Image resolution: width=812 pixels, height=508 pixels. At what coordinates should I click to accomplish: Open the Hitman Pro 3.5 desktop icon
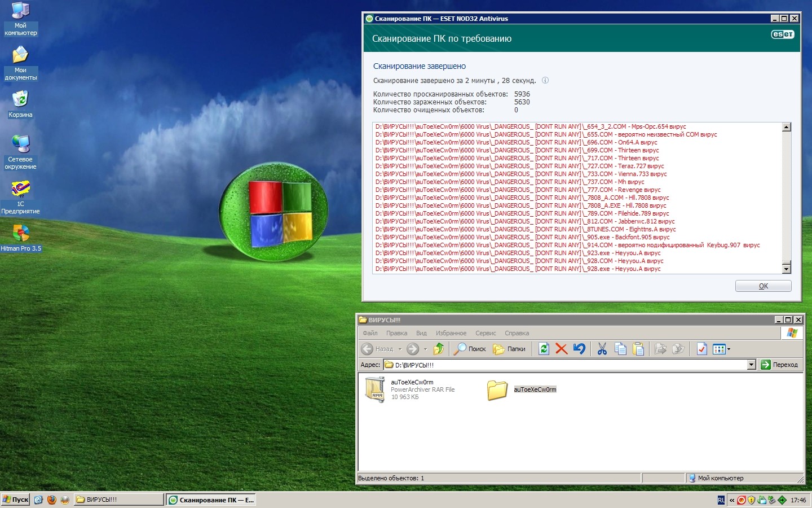[21, 234]
